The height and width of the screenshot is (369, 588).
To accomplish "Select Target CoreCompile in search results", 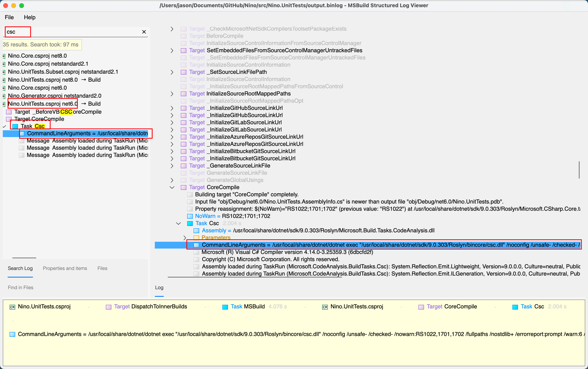I will pyautogui.click(x=39, y=119).
